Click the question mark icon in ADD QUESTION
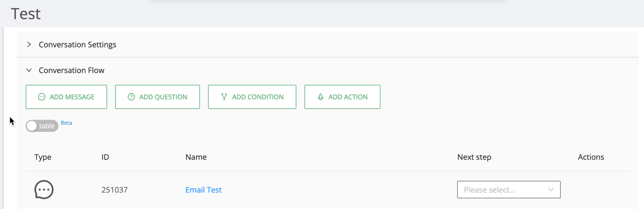644x209 pixels. 131,97
